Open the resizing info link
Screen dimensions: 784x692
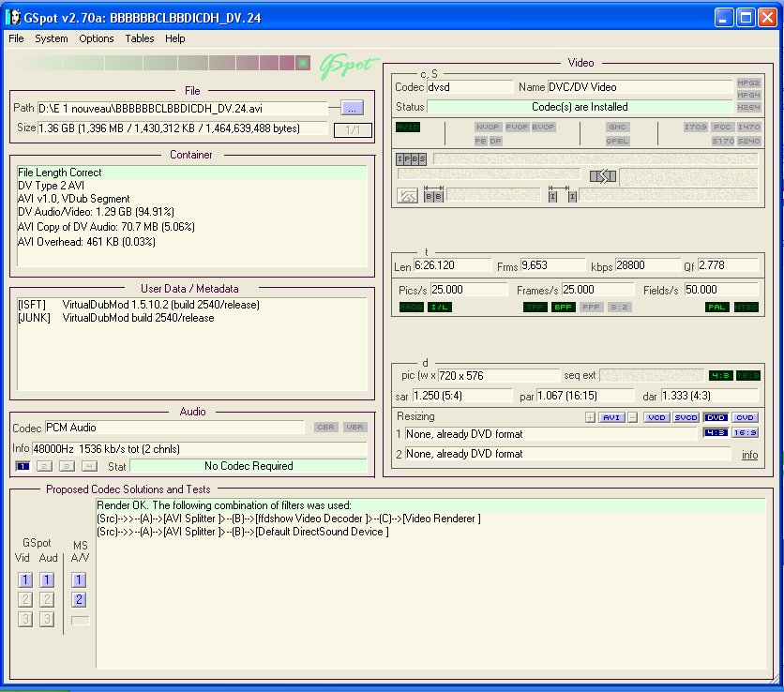(x=749, y=455)
